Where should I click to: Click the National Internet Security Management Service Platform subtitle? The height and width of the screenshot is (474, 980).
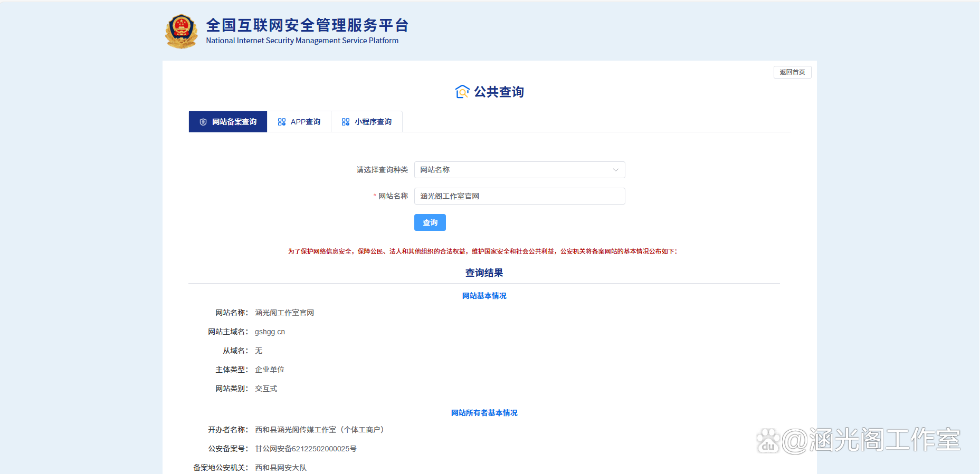tap(302, 41)
